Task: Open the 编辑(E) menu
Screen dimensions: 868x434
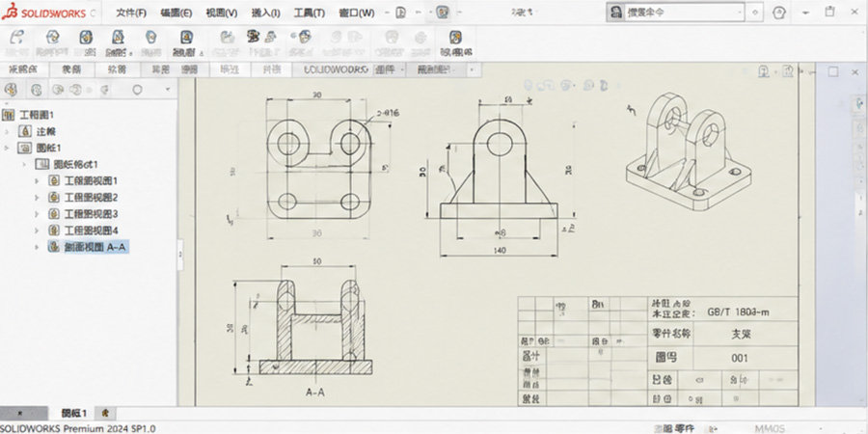Action: click(176, 13)
